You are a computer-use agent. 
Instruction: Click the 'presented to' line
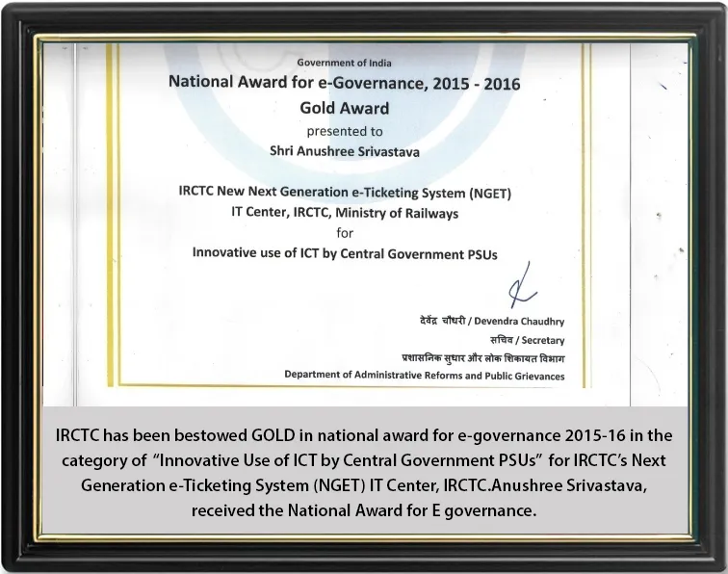click(345, 132)
